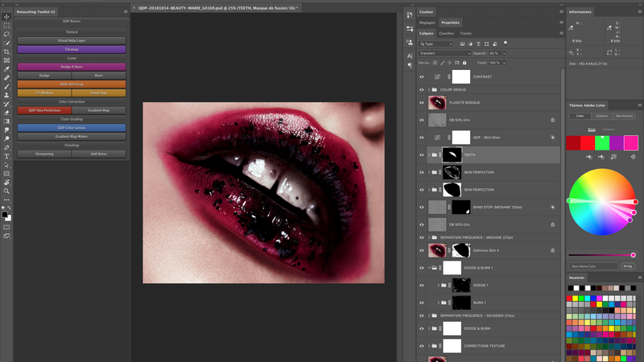Select the Horizontal Type tool
Image resolution: width=644 pixels, height=362 pixels.
[6, 156]
